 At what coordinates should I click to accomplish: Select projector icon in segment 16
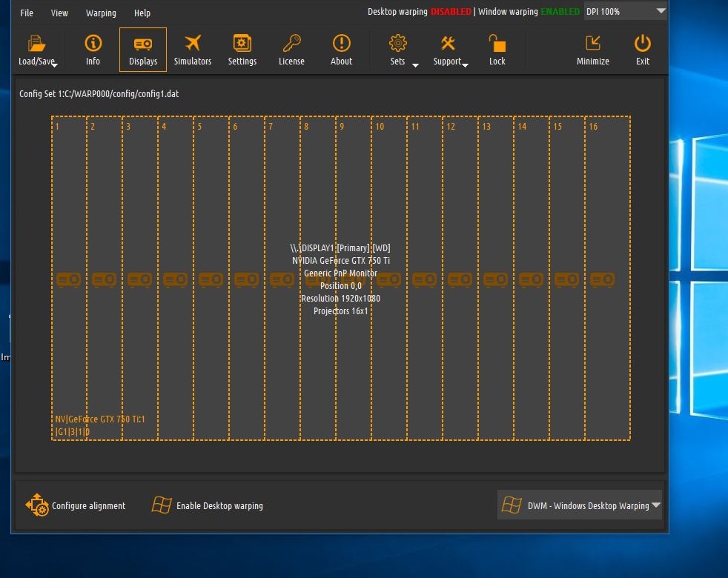pos(602,280)
